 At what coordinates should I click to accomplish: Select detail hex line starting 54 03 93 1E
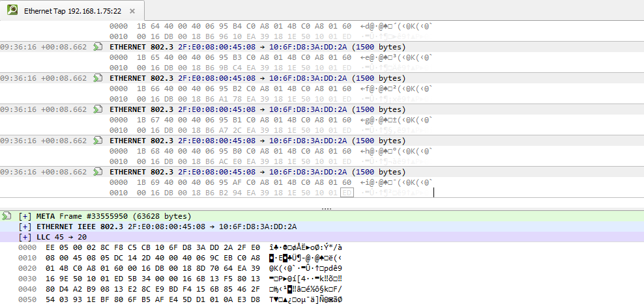coord(181,299)
